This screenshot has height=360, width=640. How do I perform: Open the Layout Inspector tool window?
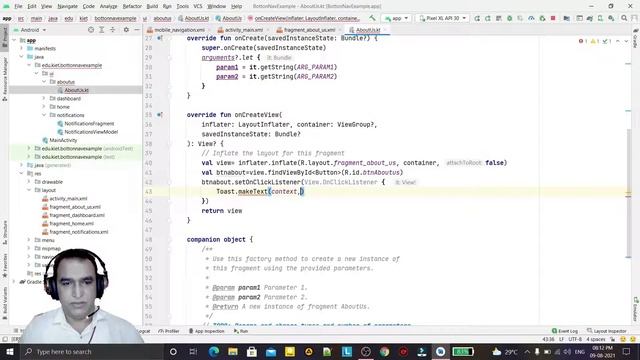click(x=607, y=331)
